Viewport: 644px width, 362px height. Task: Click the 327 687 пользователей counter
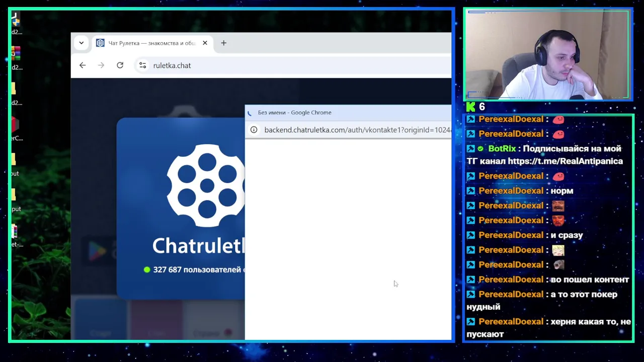click(199, 269)
